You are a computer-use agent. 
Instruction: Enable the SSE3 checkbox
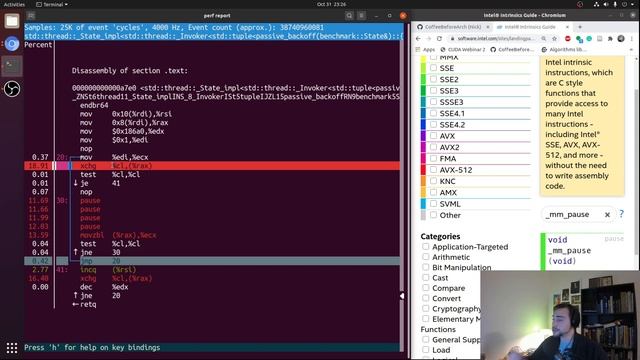(x=433, y=90)
